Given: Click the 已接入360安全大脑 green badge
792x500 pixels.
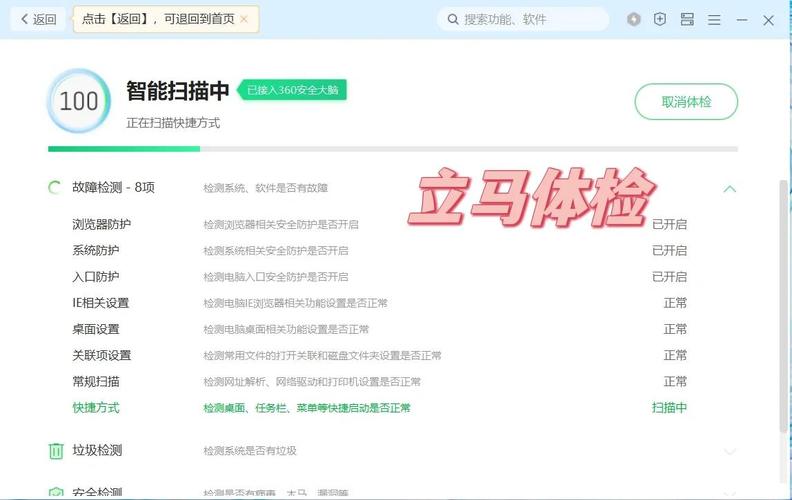Looking at the screenshot, I should pos(292,90).
